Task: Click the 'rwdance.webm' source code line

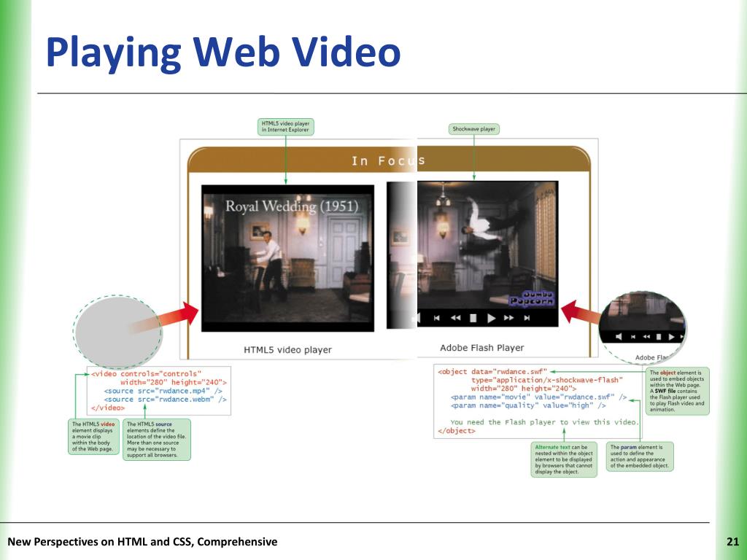Action: click(166, 400)
